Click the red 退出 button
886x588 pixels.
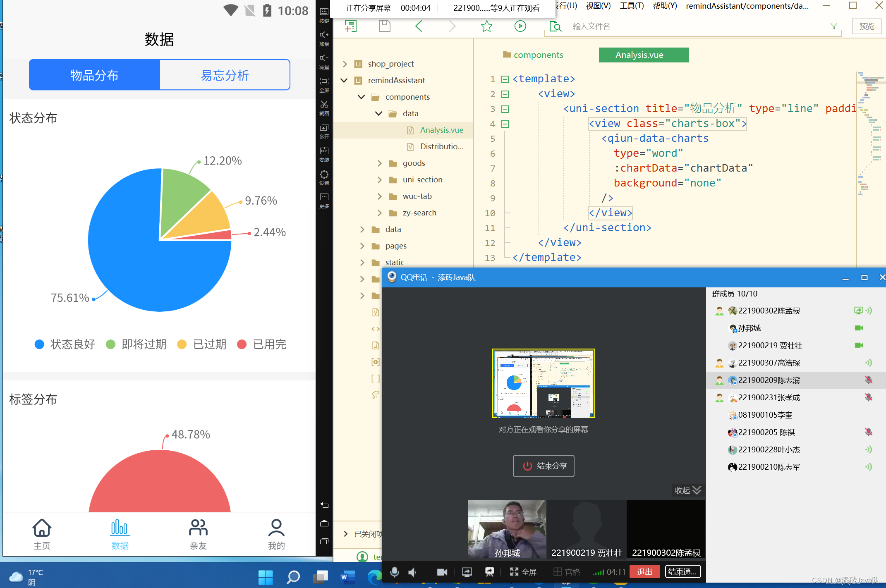[644, 572]
